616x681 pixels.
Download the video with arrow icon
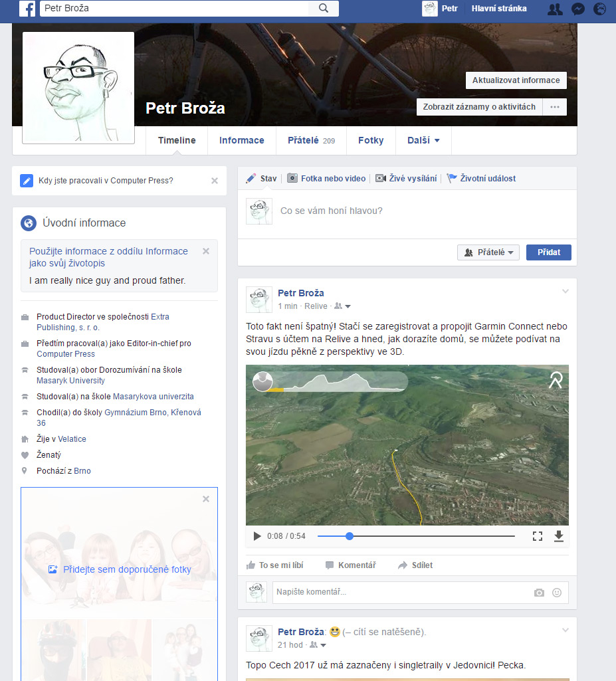coord(559,536)
